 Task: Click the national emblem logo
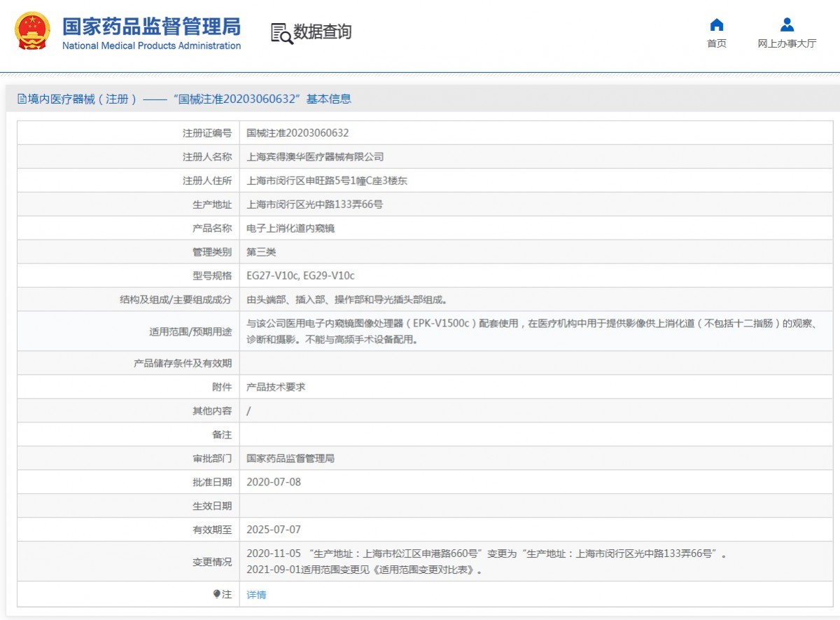point(33,31)
